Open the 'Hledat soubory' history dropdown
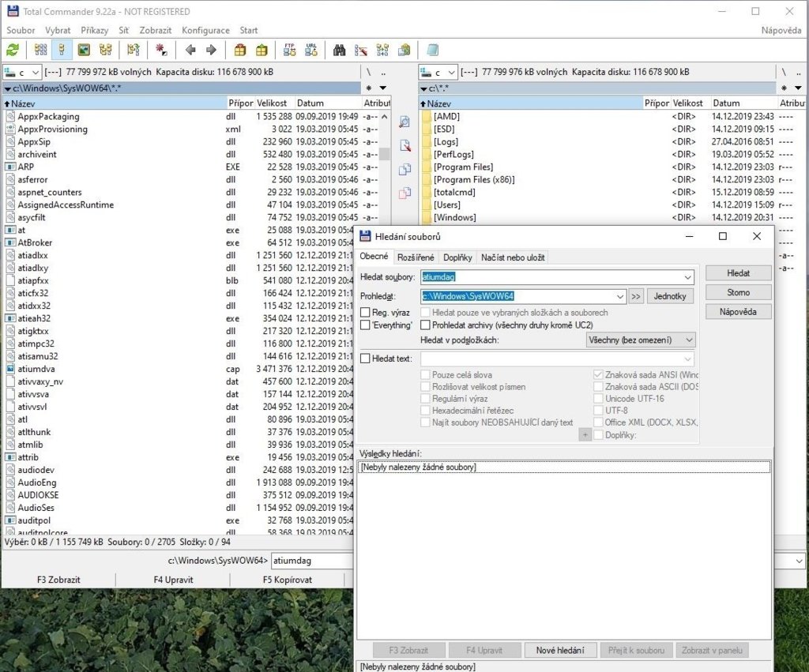Screen dimensions: 809x672 click(x=687, y=277)
